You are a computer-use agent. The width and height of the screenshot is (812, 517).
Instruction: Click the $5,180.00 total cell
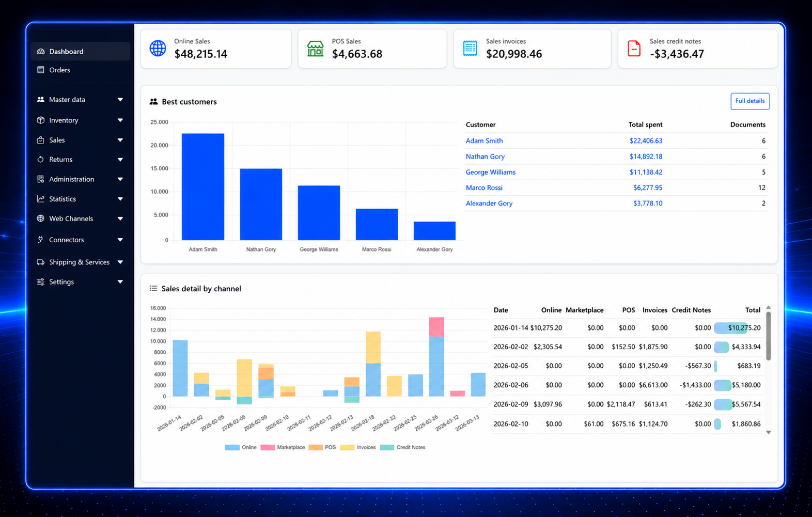746,385
